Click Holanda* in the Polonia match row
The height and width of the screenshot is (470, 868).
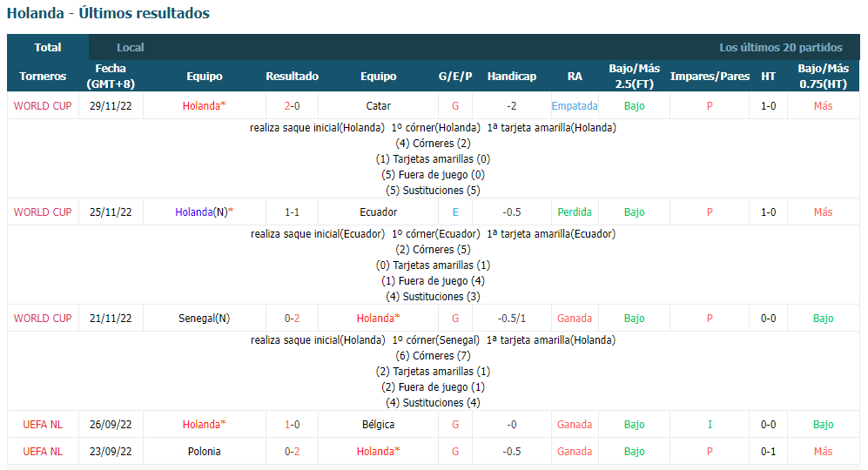pyautogui.click(x=378, y=451)
